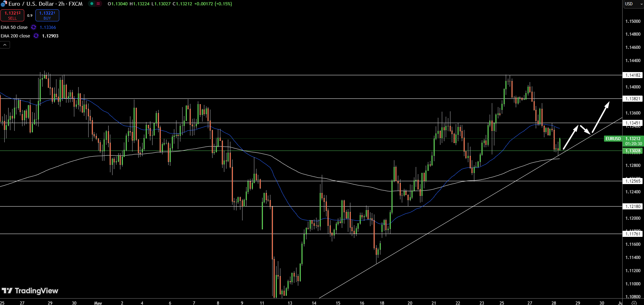
Task: Select the EMA 50 close indicator label
Action: 14,27
